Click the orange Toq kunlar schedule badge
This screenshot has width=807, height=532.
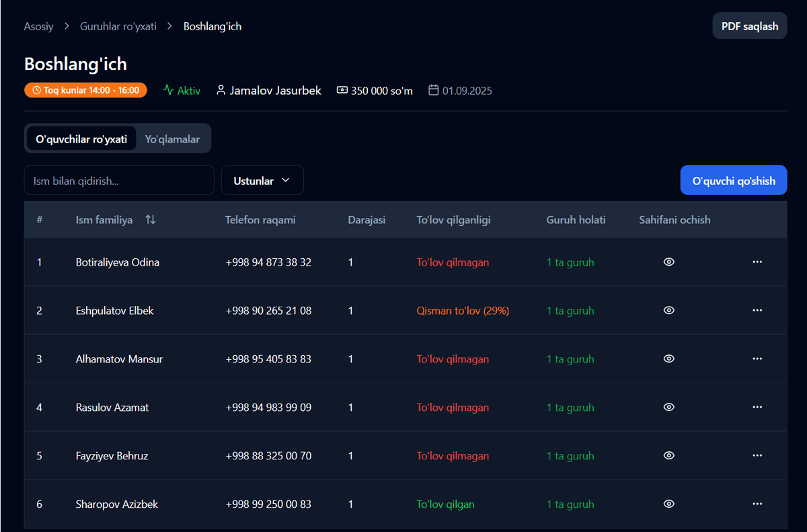pyautogui.click(x=85, y=90)
